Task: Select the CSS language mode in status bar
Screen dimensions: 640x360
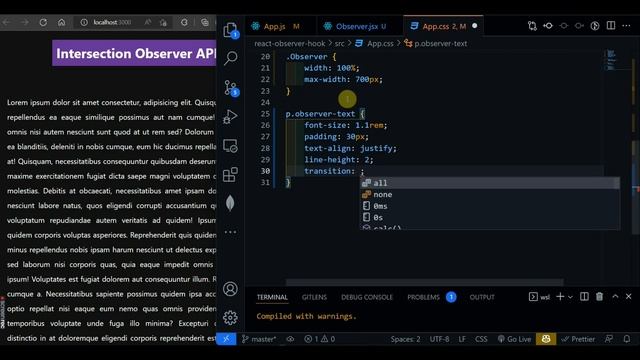Action: click(481, 339)
